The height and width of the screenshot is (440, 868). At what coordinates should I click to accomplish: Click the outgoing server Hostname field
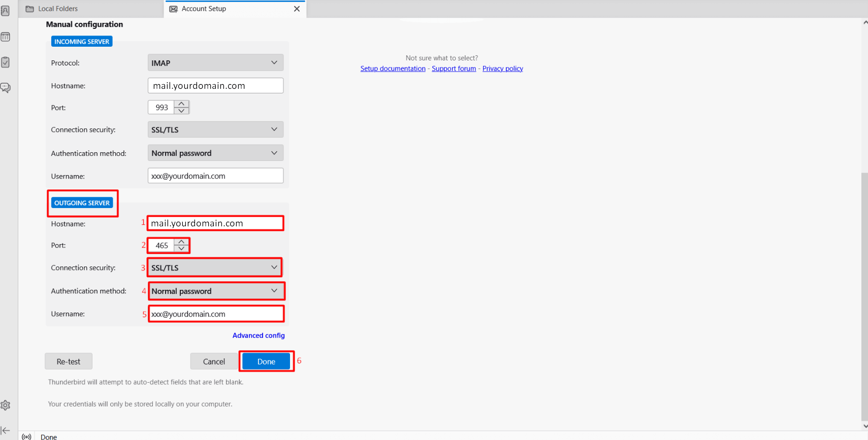[x=215, y=223]
